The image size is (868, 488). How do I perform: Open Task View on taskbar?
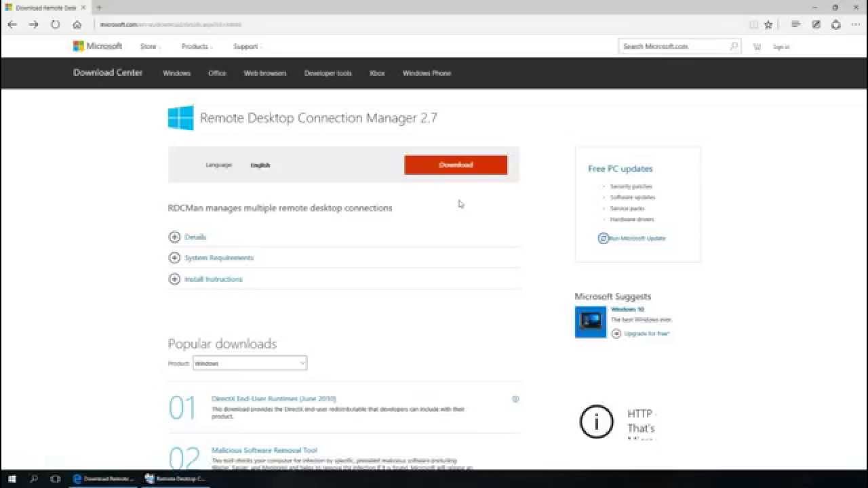(x=56, y=479)
